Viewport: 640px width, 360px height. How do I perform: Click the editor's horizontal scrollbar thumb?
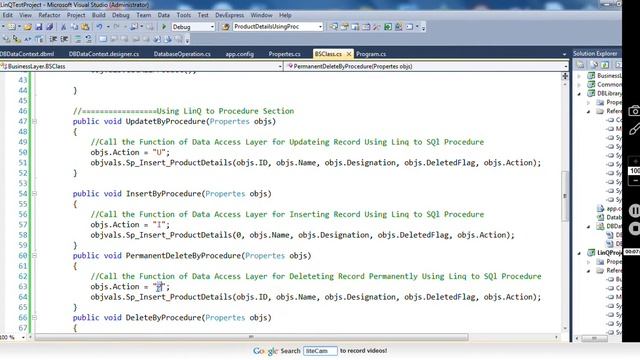[x=251, y=337]
